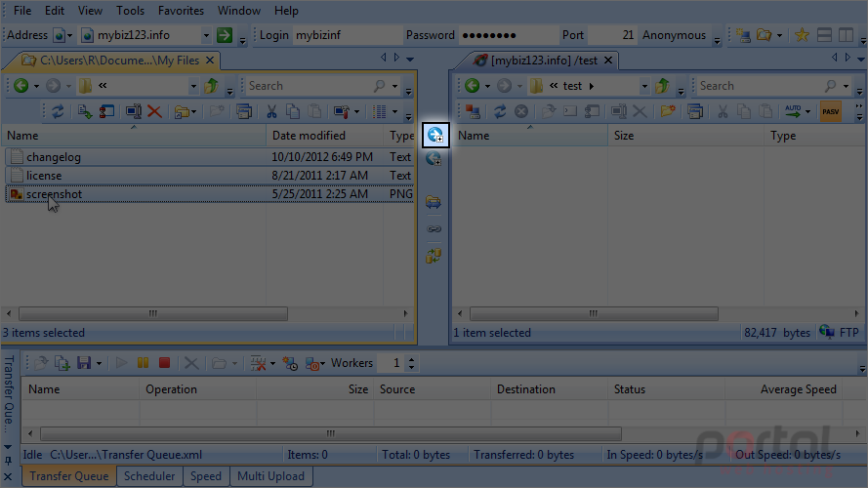The width and height of the screenshot is (868, 488).
Task: Click the download transfer icon between the panes
Action: (434, 159)
